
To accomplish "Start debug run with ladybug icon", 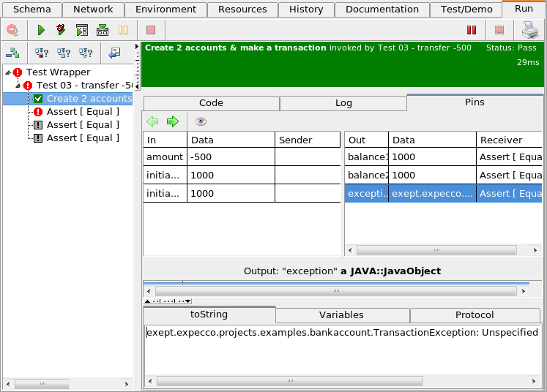I will (x=61, y=31).
